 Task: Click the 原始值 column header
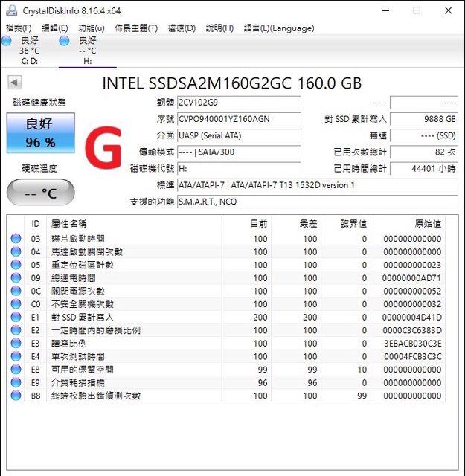click(427, 223)
